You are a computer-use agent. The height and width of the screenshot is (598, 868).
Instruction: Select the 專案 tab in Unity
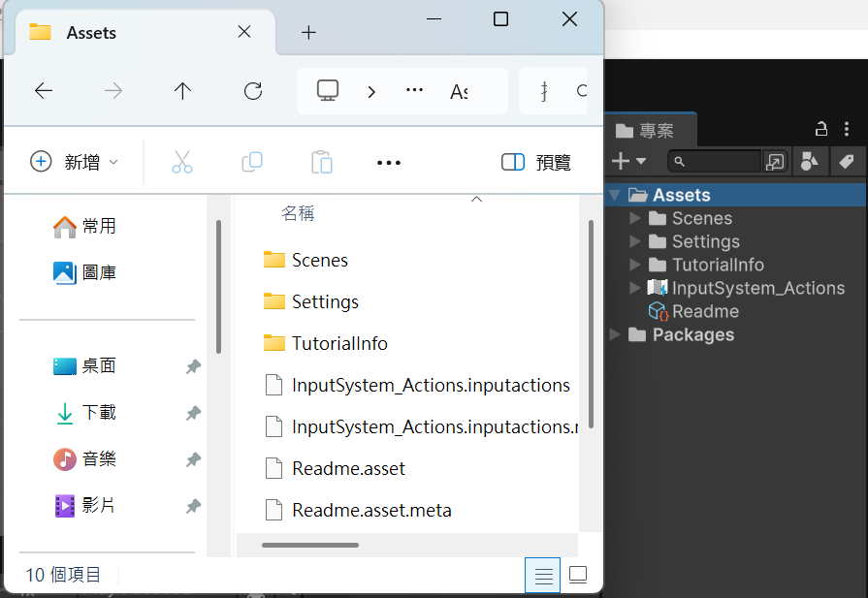coord(650,131)
